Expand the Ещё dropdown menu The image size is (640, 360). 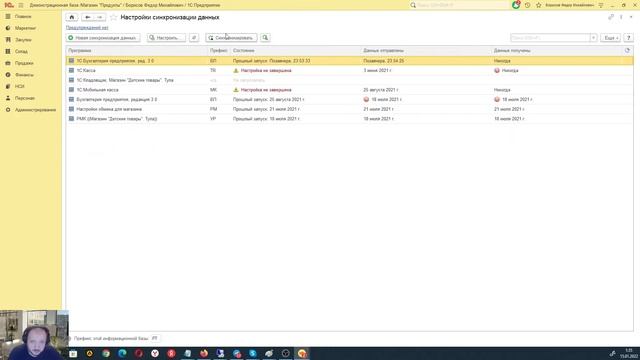(611, 38)
